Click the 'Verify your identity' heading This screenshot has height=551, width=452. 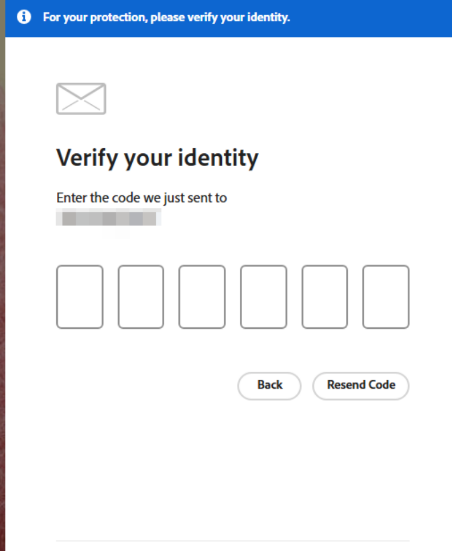[157, 158]
